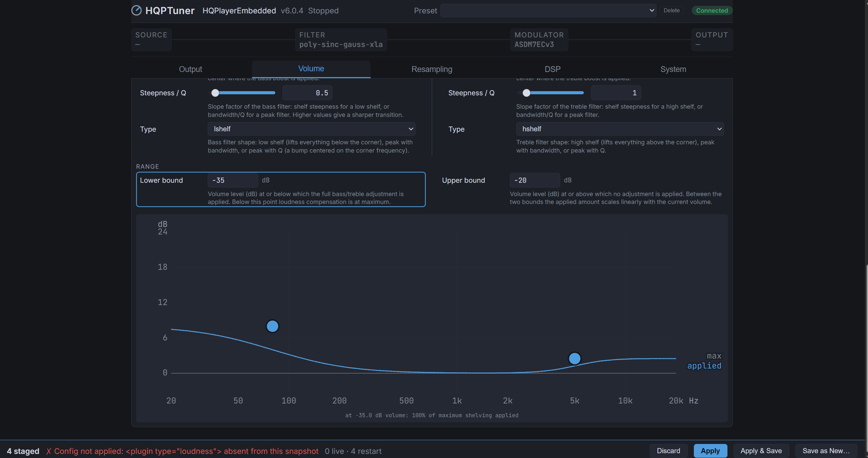Click the HQPTuner logo icon

tap(136, 11)
